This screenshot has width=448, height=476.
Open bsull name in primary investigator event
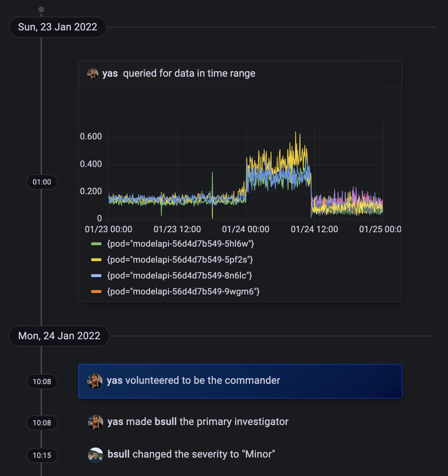click(x=166, y=422)
